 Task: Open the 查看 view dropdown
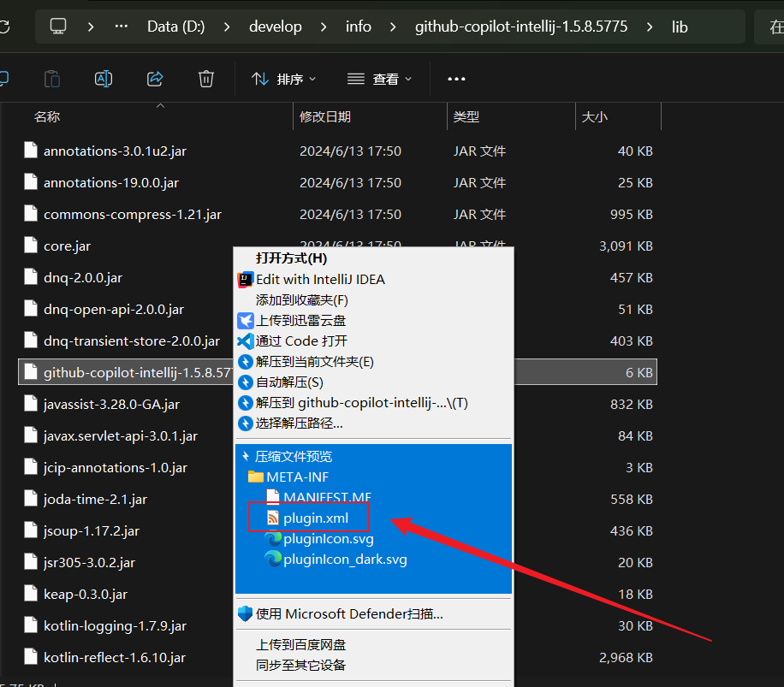(380, 79)
